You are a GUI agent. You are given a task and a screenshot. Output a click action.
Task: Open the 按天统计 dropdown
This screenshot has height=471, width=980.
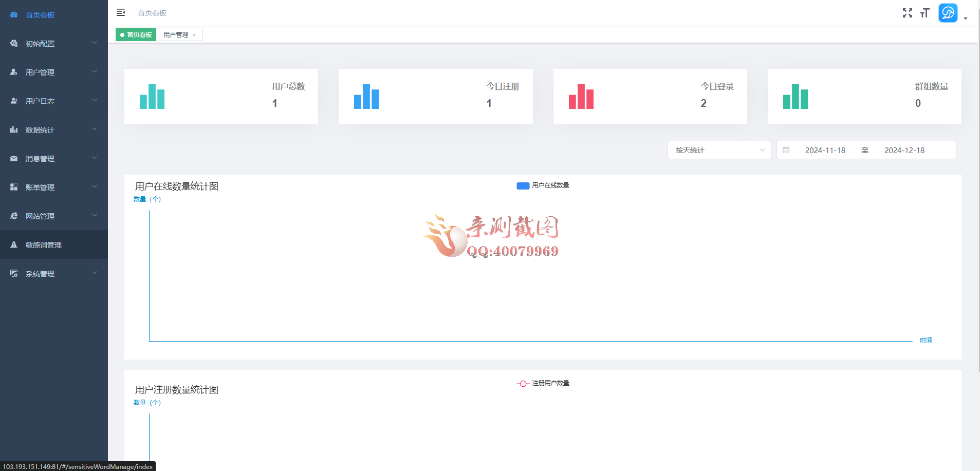pyautogui.click(x=718, y=150)
